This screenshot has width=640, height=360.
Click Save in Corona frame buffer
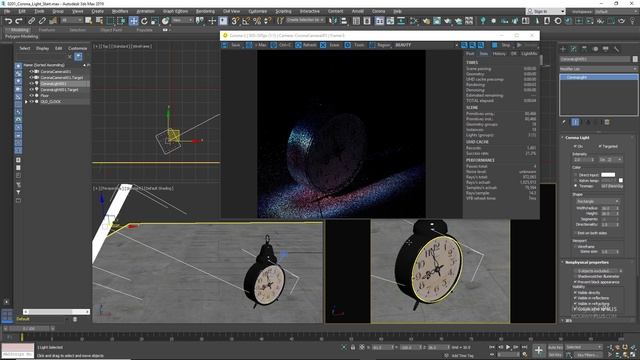click(231, 45)
